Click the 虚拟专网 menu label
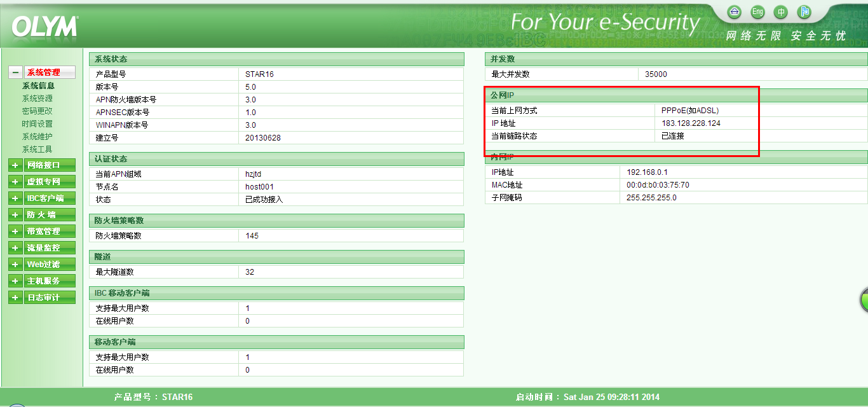868x407 pixels. pyautogui.click(x=44, y=182)
